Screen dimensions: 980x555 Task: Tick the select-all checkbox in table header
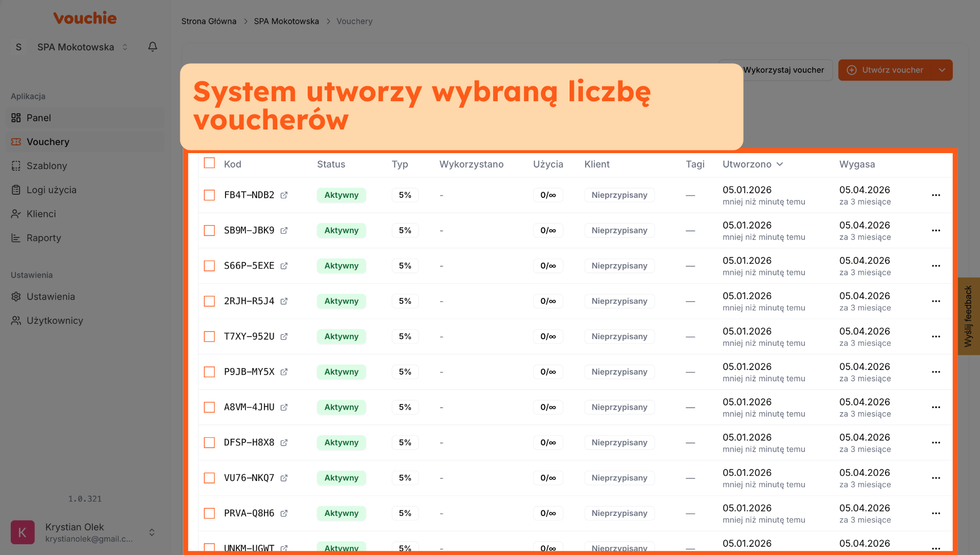point(209,163)
